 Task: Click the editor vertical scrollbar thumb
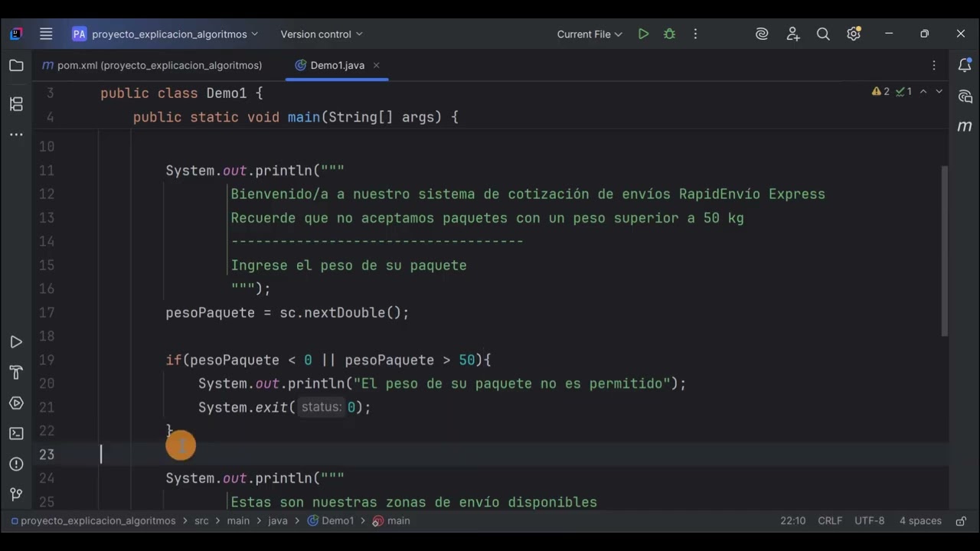pyautogui.click(x=945, y=251)
